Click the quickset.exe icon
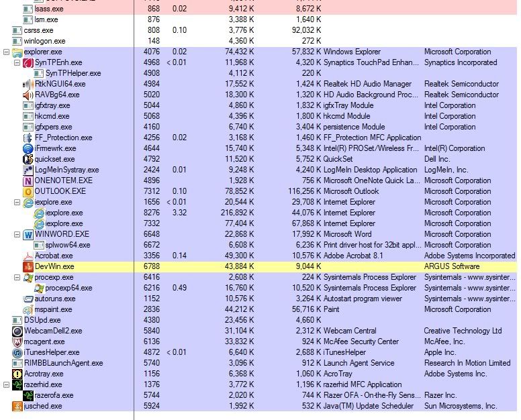Image resolution: width=521 pixels, height=420 pixels. (28, 160)
